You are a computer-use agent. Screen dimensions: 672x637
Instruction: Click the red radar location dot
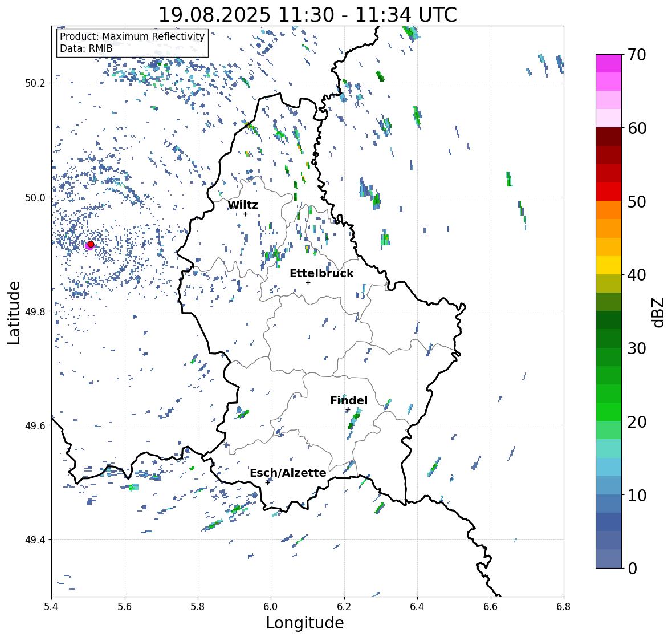[x=91, y=244]
